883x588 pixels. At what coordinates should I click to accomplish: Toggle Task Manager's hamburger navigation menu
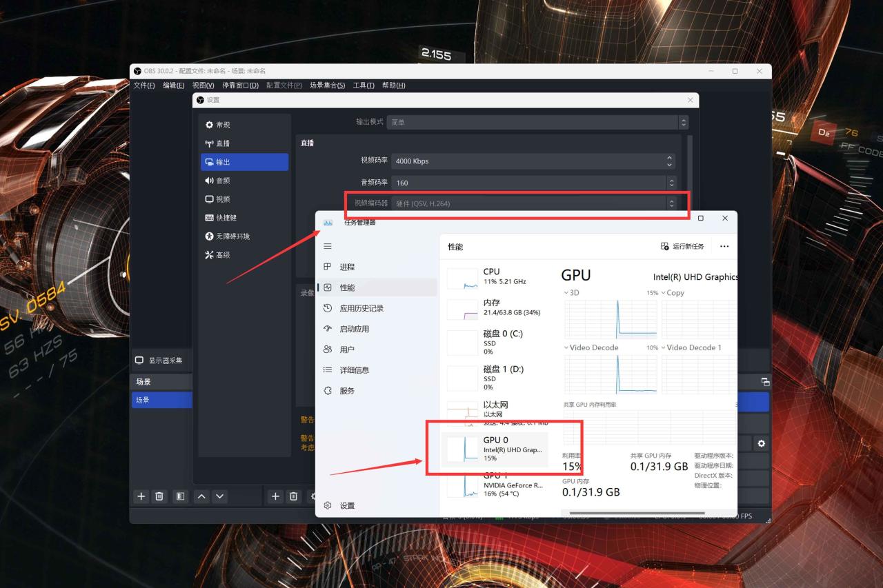[328, 246]
